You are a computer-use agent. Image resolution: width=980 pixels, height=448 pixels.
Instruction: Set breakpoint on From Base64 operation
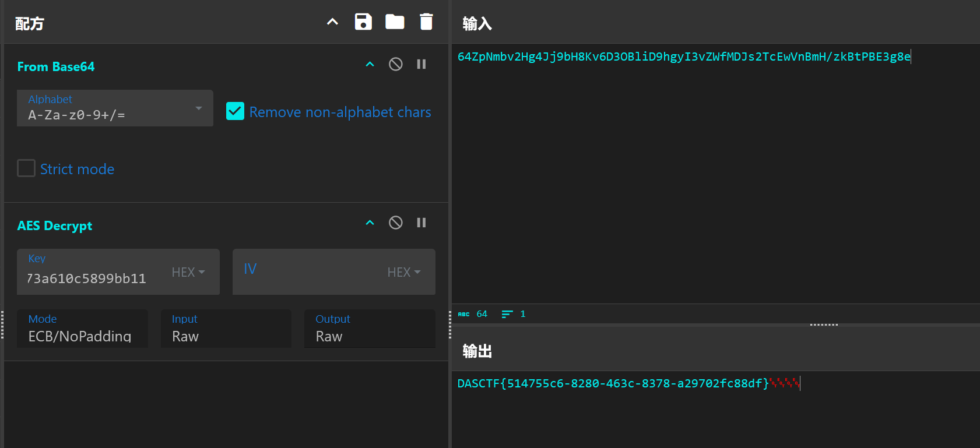[421, 64]
